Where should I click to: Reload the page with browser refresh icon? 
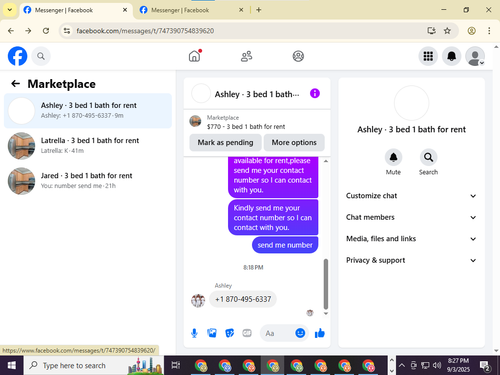click(x=46, y=31)
